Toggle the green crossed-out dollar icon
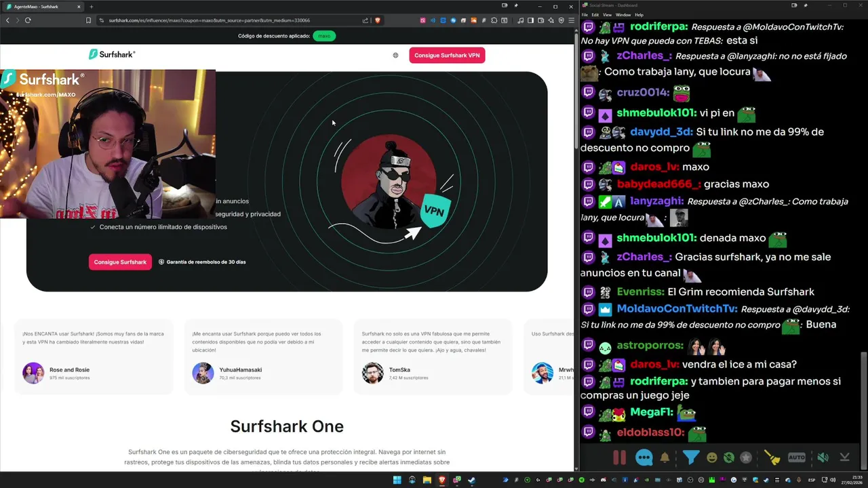 tap(729, 457)
